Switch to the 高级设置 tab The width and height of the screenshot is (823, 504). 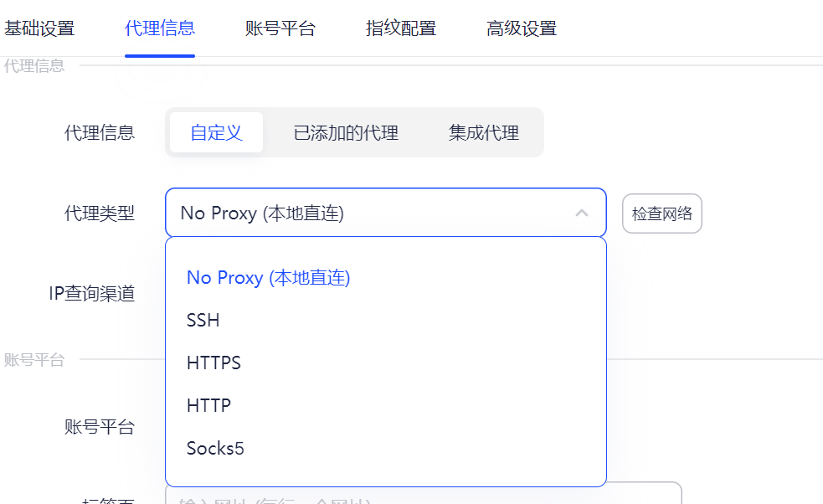point(520,28)
